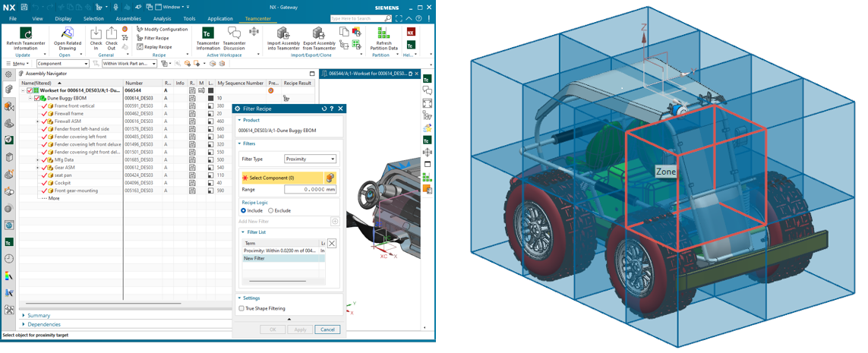Reset the Filter Recipe dialog
Viewport: 868px width, 353px height.
pos(324,109)
